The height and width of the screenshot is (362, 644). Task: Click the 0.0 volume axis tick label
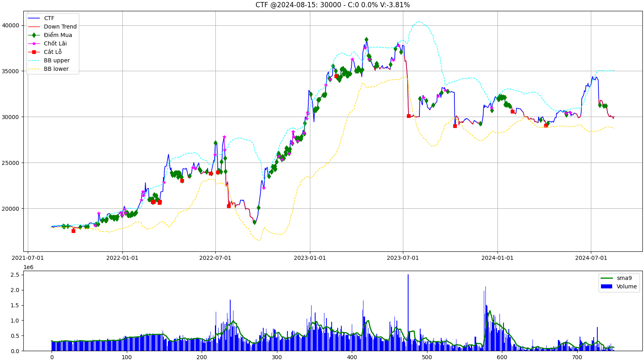(15, 351)
